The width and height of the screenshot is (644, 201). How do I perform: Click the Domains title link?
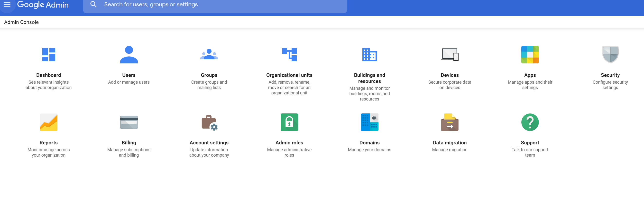pyautogui.click(x=369, y=143)
